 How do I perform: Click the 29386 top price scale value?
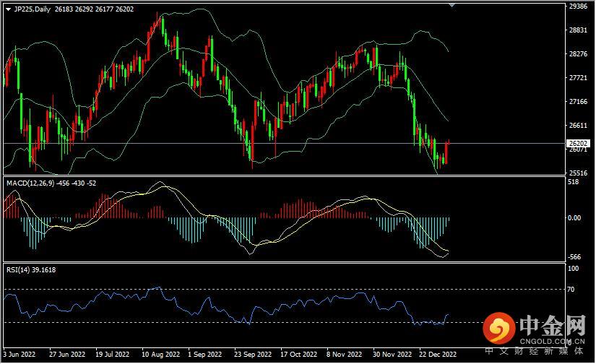click(x=577, y=6)
